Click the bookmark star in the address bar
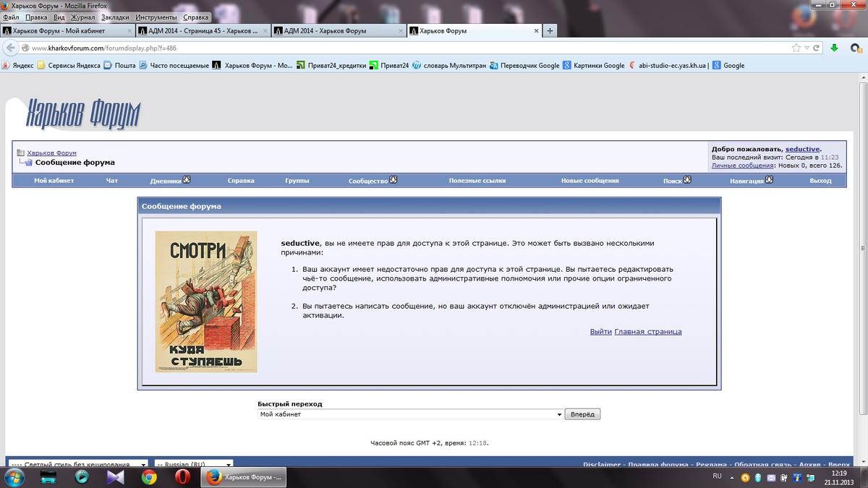This screenshot has height=488, width=868. (x=796, y=48)
